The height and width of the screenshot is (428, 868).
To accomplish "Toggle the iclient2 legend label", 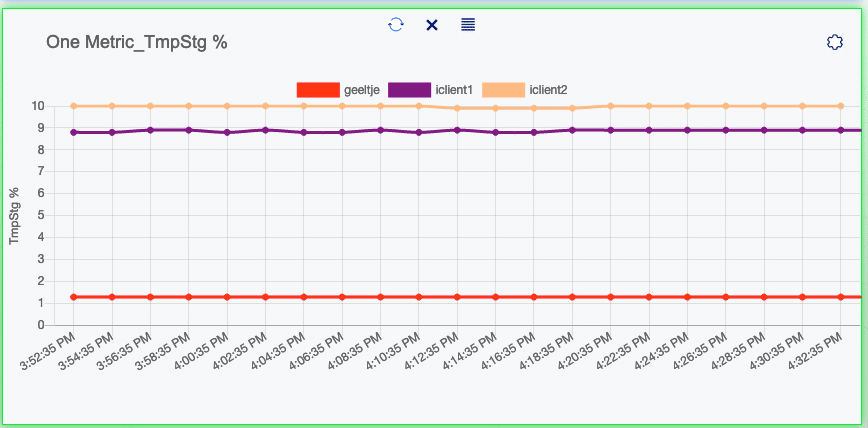I will tap(548, 90).
